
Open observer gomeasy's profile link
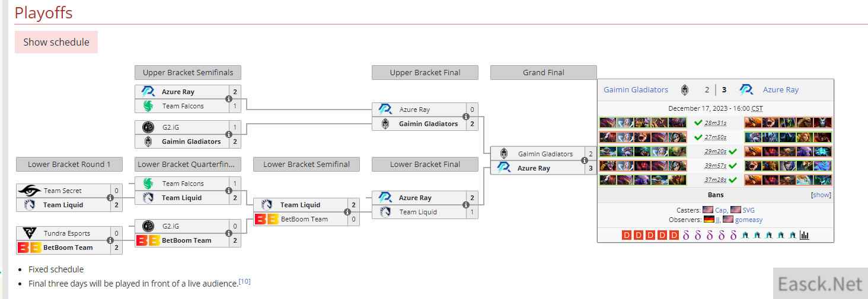point(749,220)
